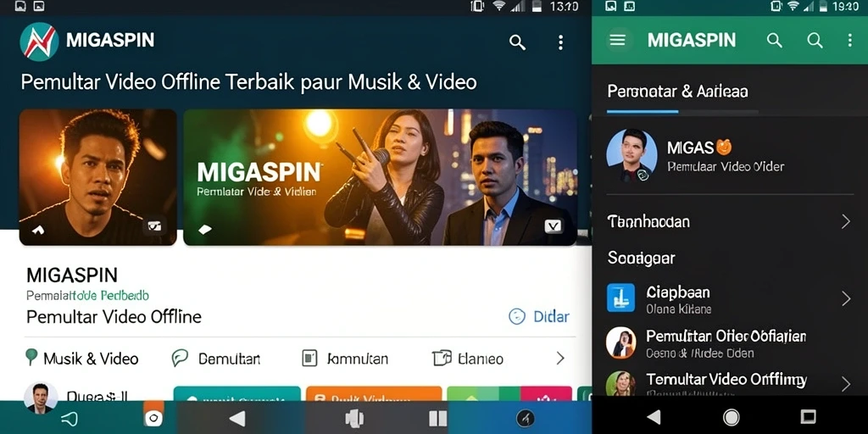
Task: Click the puzzle-shaped icon in bottom bar
Action: coord(354,419)
